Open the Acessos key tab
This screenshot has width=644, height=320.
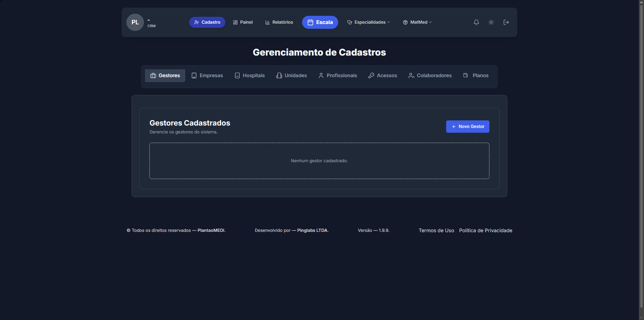point(383,75)
